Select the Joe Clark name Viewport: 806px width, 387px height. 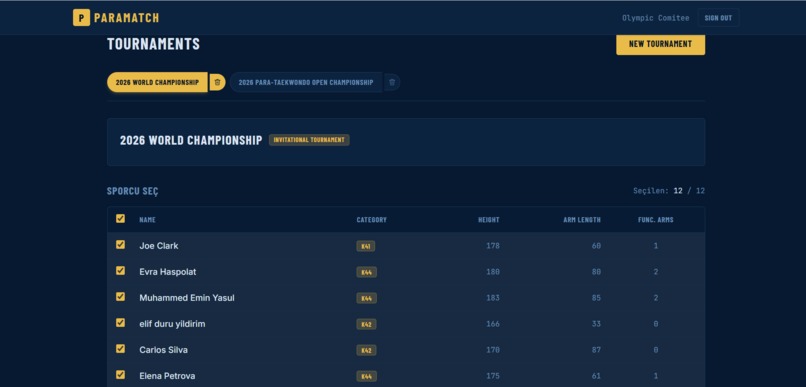pos(159,246)
